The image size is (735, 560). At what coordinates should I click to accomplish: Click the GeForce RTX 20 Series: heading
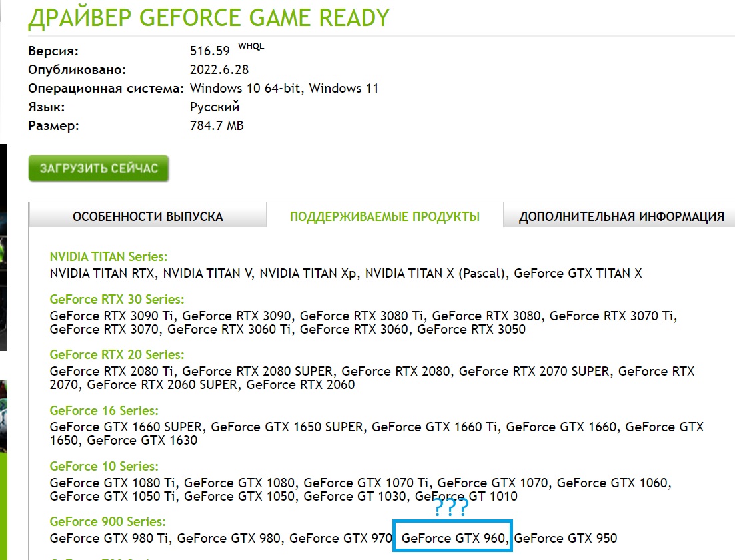pos(117,354)
